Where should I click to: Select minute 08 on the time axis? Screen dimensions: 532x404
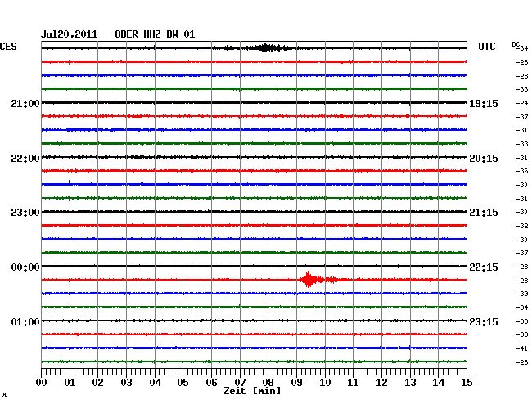[x=268, y=383]
